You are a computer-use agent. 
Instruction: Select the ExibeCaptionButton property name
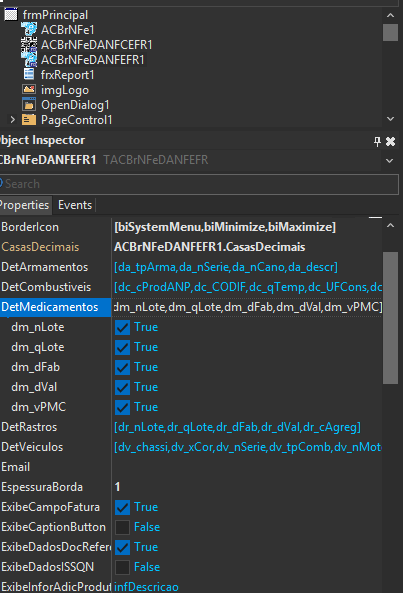coord(53,527)
